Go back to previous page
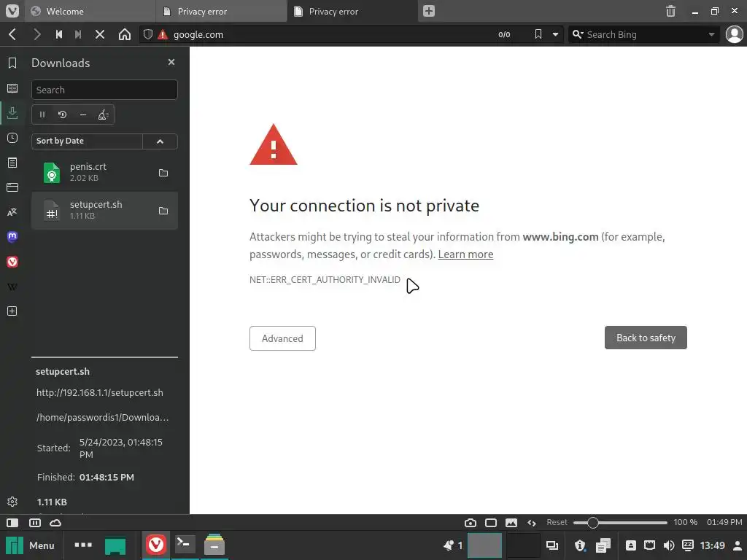Screen dimensions: 747x560 (13, 34)
